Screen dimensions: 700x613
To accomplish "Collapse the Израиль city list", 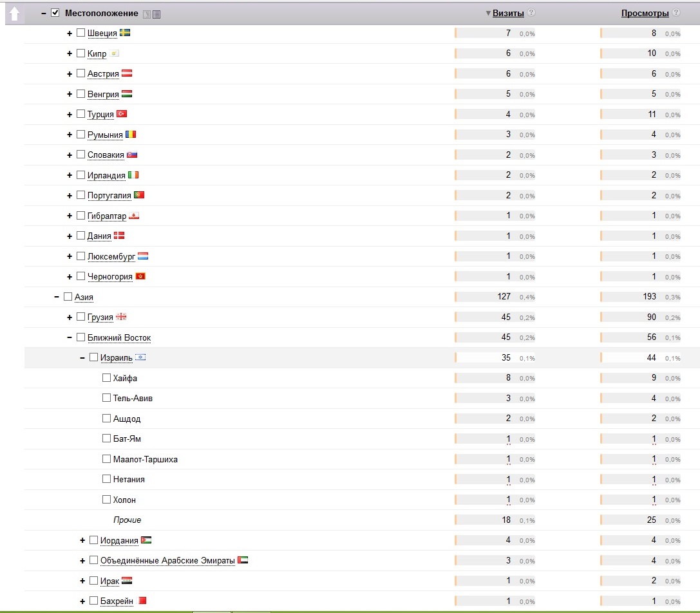I will pyautogui.click(x=82, y=357).
